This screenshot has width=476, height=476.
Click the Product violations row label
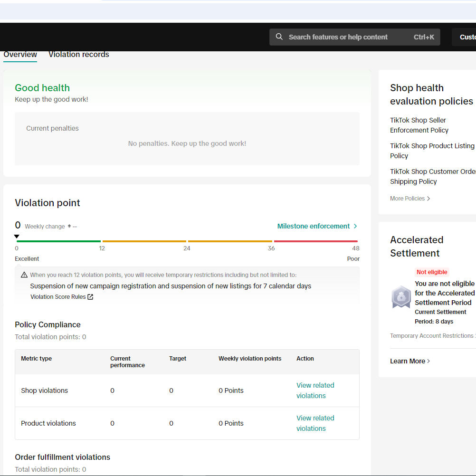pos(48,423)
